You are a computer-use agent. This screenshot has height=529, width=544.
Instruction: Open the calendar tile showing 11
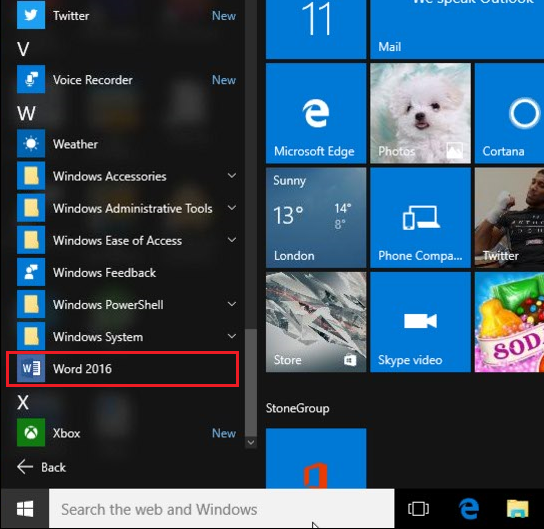tap(316, 29)
